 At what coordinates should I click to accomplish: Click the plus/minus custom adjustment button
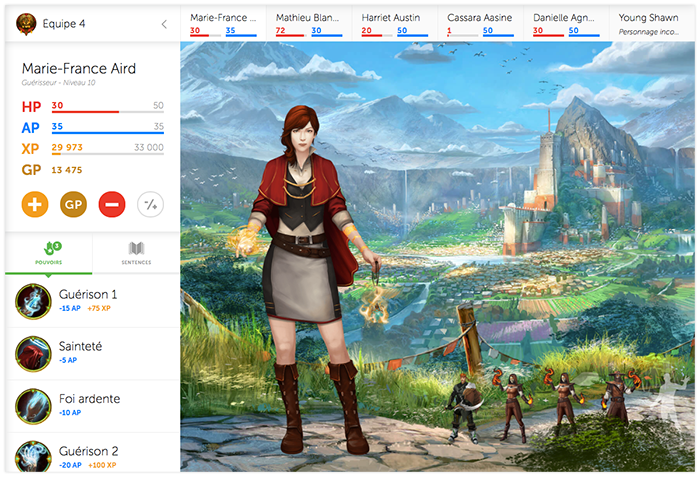tap(150, 205)
